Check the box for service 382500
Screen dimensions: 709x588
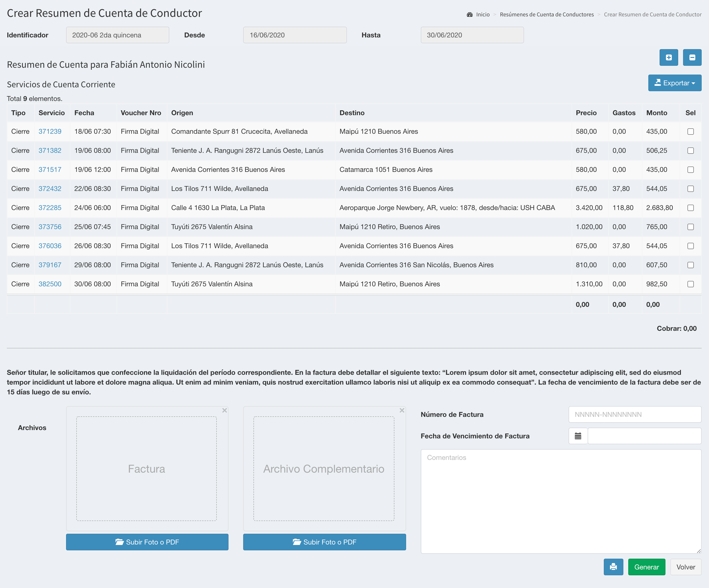[x=690, y=284]
